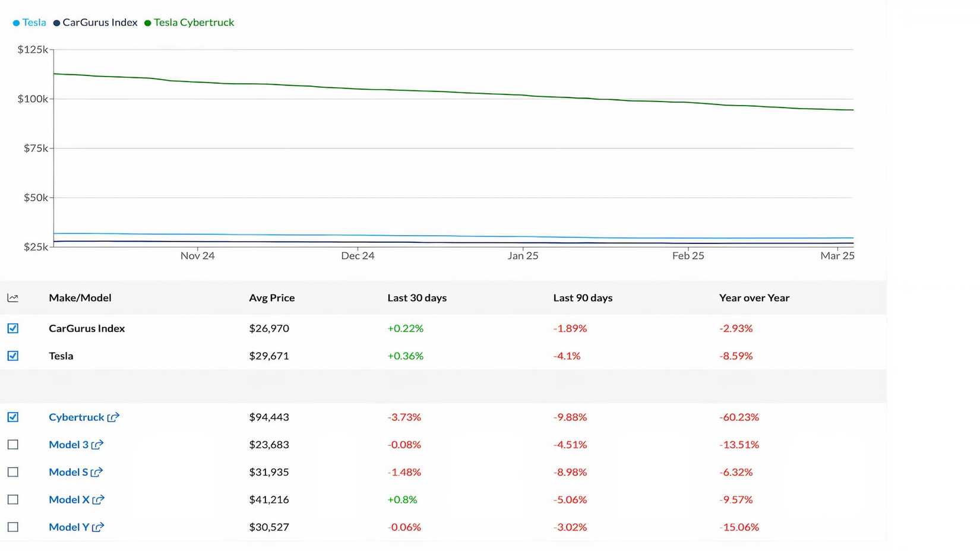The image size is (980, 551).
Task: Check the Model Y checkbox
Action: [x=13, y=527]
